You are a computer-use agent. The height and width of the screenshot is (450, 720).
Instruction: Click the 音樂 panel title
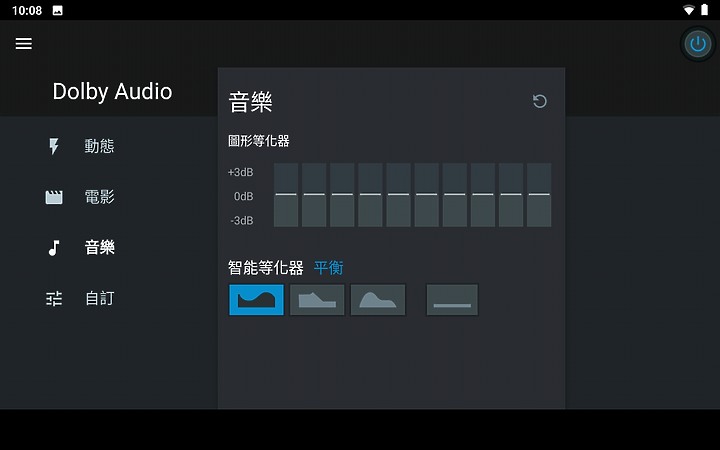(250, 102)
